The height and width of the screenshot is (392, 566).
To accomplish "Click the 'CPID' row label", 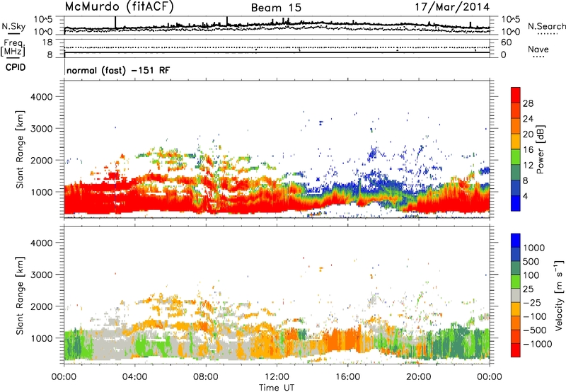I will [16, 67].
